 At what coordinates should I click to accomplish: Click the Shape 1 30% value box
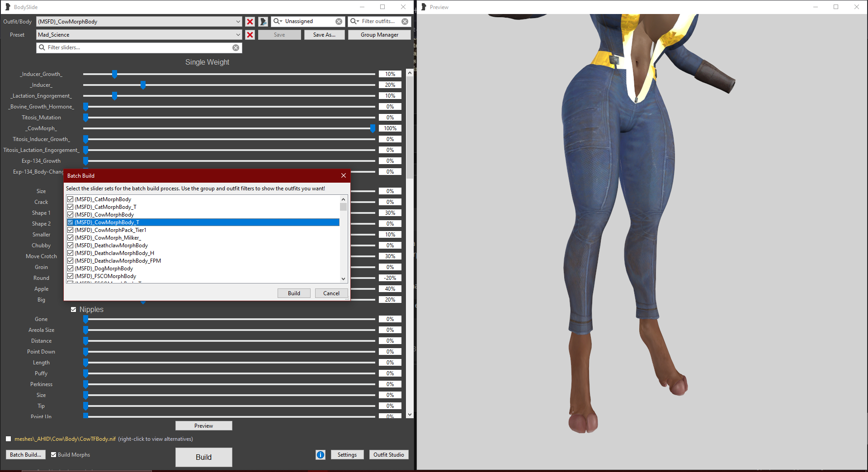pos(390,213)
